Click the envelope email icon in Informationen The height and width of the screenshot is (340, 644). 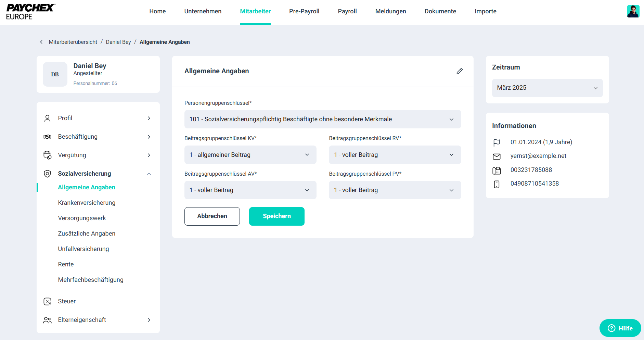[x=497, y=156]
